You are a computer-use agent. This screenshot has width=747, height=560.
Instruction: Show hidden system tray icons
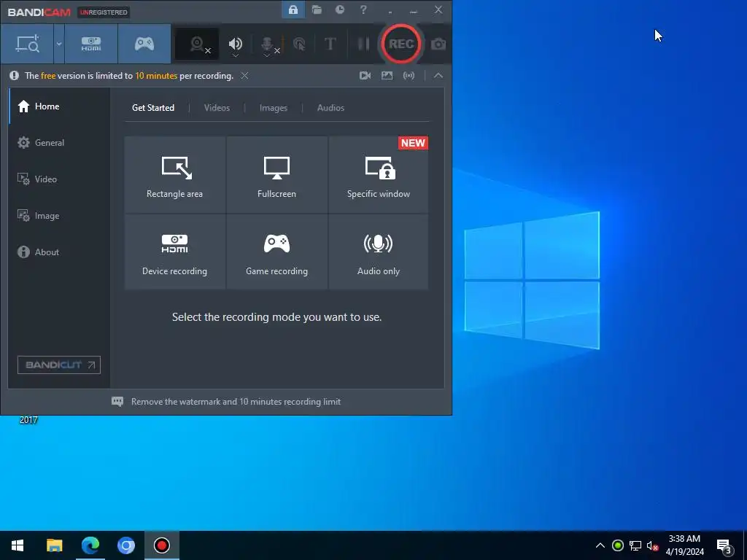tap(600, 545)
